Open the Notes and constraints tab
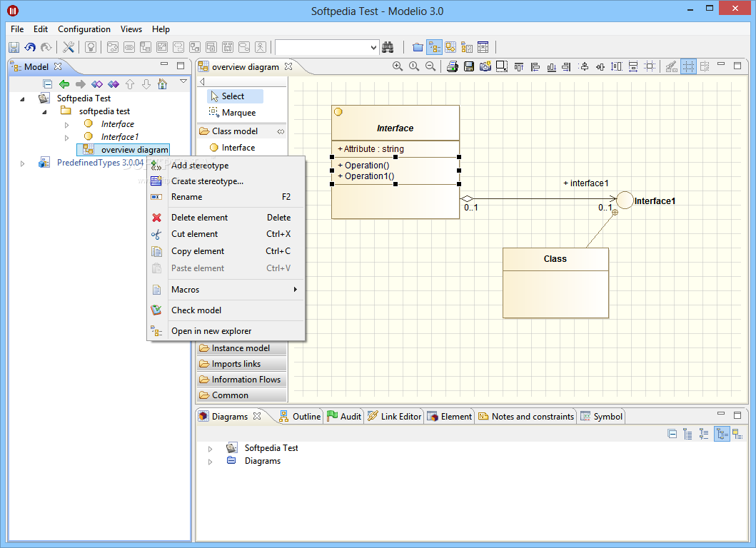The height and width of the screenshot is (548, 756). 526,417
